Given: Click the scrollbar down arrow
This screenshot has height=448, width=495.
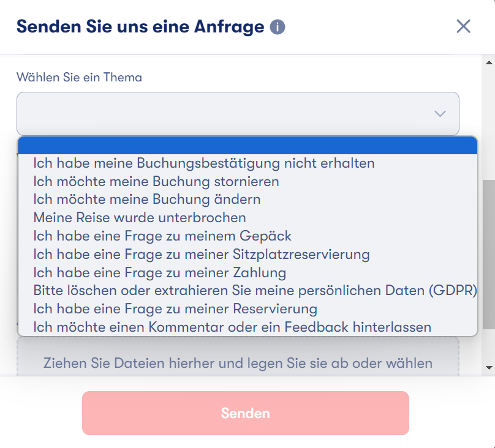Looking at the screenshot, I should tap(489, 368).
